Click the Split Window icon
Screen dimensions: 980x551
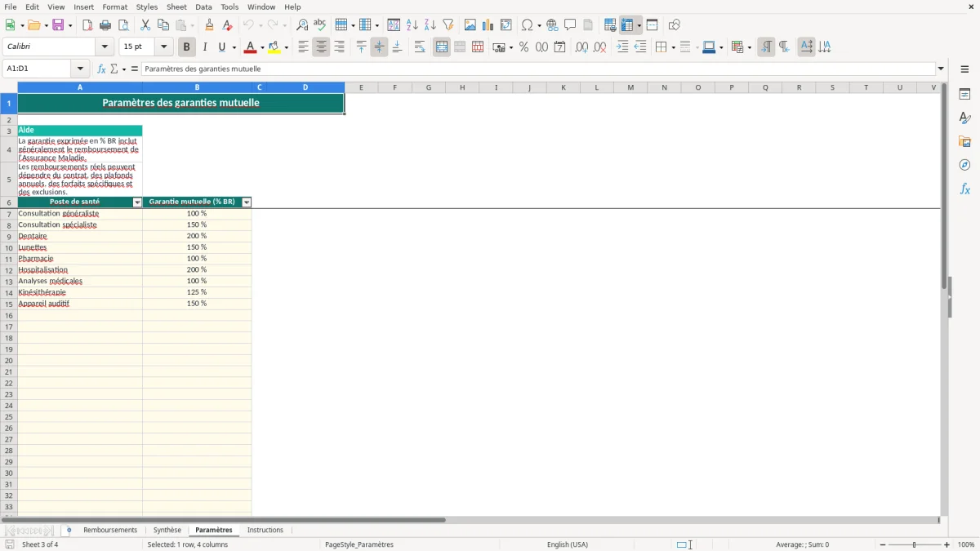tap(652, 25)
